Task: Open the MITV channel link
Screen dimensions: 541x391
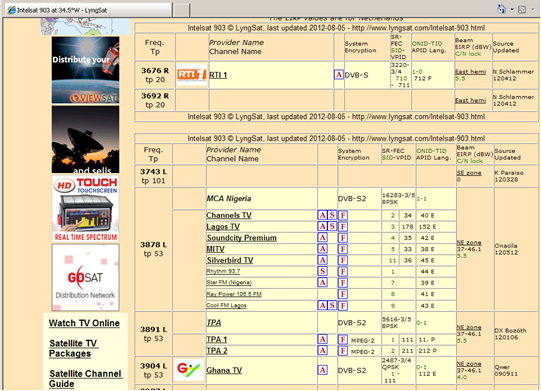Action: click(215, 249)
